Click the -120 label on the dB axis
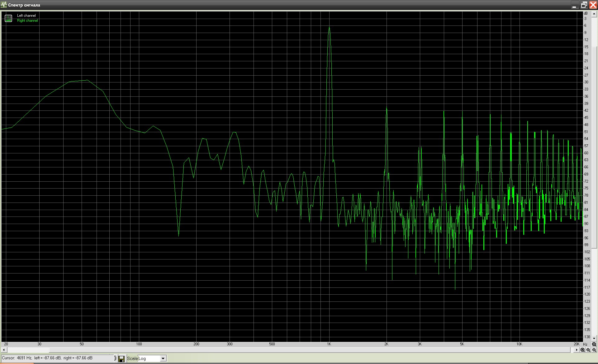 586,294
